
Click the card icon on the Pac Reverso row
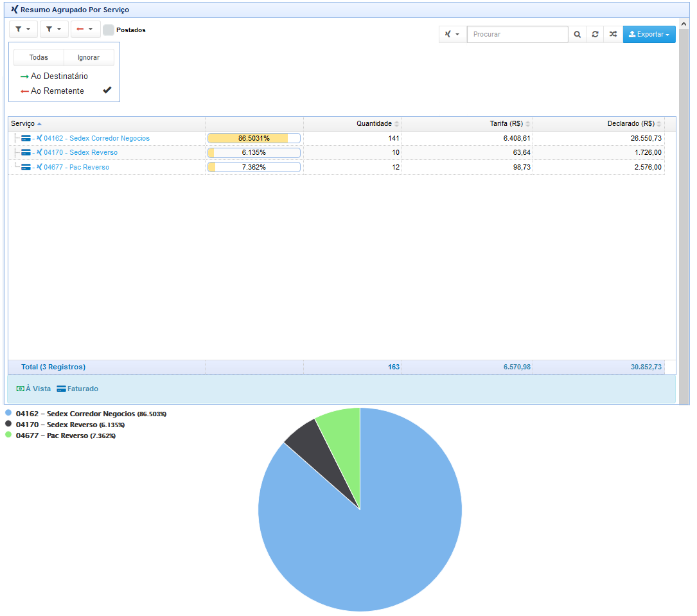(x=26, y=167)
